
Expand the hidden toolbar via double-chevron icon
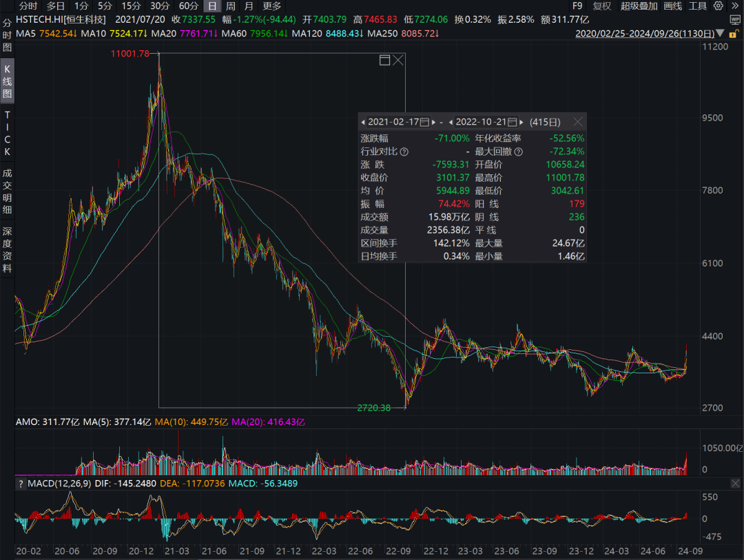click(x=734, y=6)
